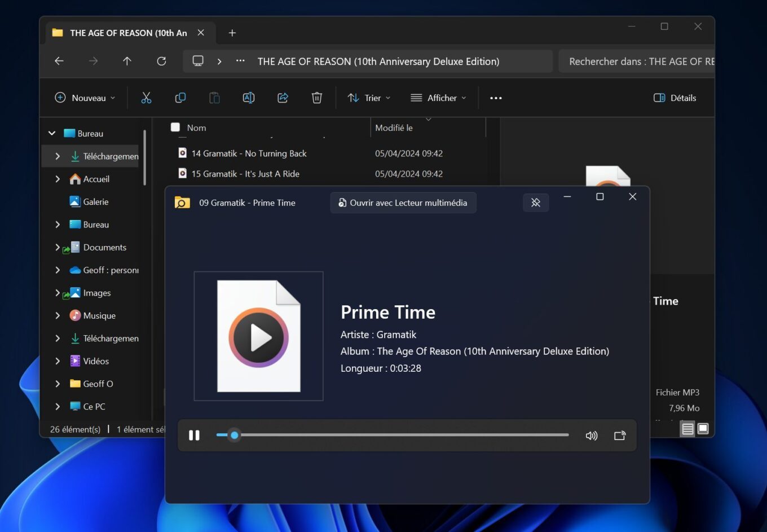Click the playback position knob
The width and height of the screenshot is (767, 532).
235,435
